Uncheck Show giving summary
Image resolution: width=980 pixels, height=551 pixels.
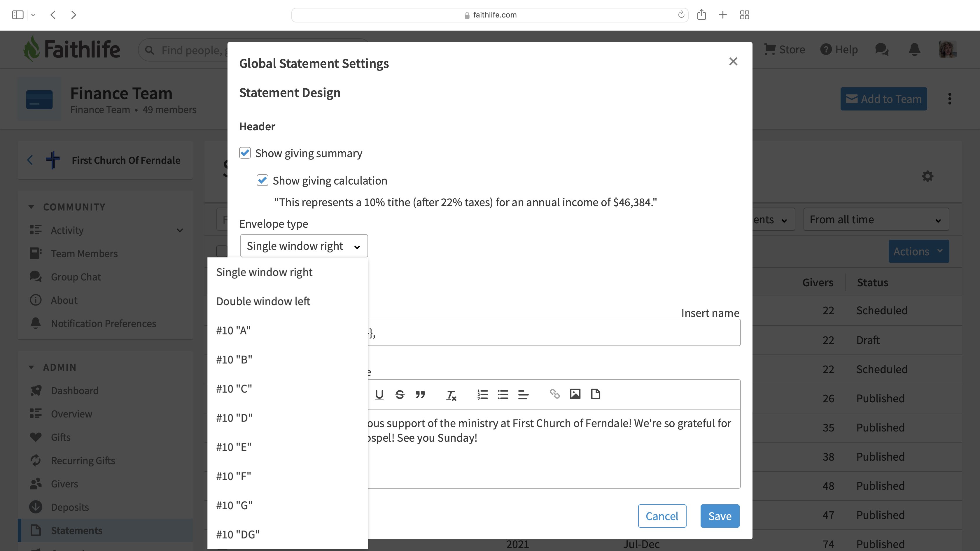click(x=245, y=153)
